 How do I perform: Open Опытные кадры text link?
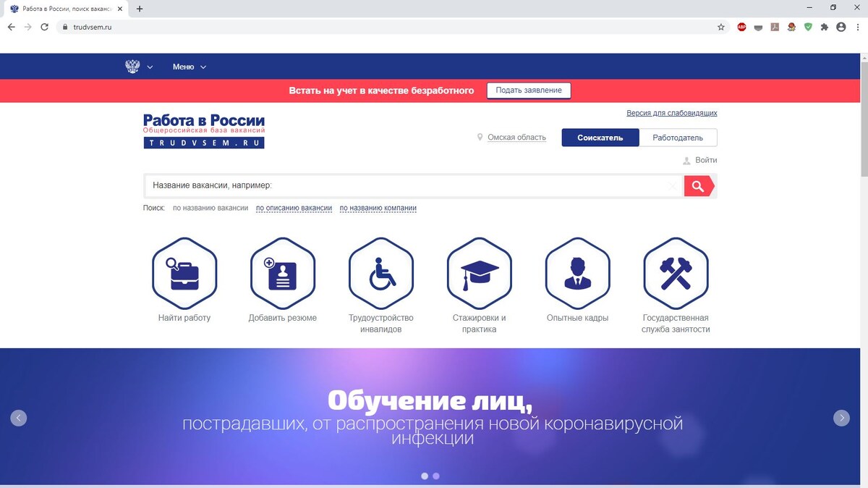[578, 318]
